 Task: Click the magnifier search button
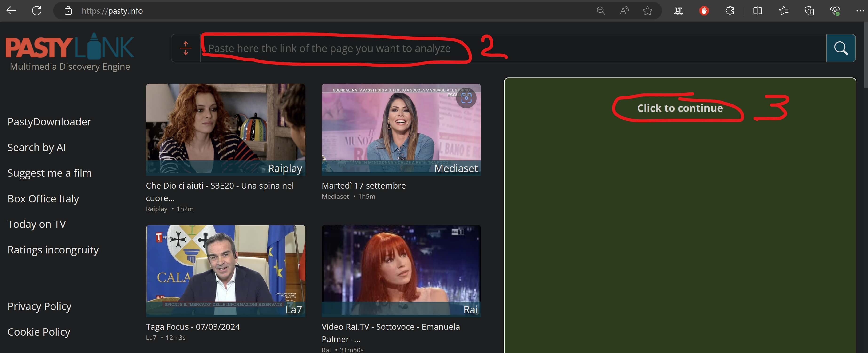click(x=840, y=48)
